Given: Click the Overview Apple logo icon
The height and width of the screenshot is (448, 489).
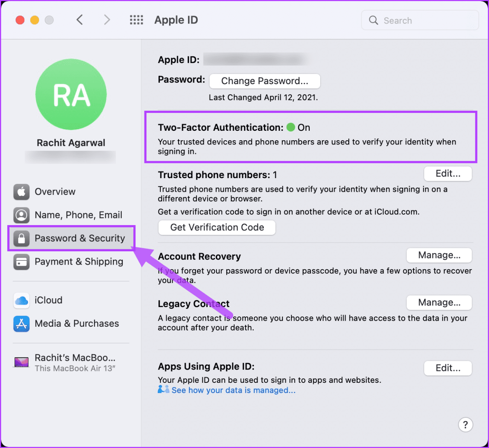Looking at the screenshot, I should pyautogui.click(x=22, y=192).
